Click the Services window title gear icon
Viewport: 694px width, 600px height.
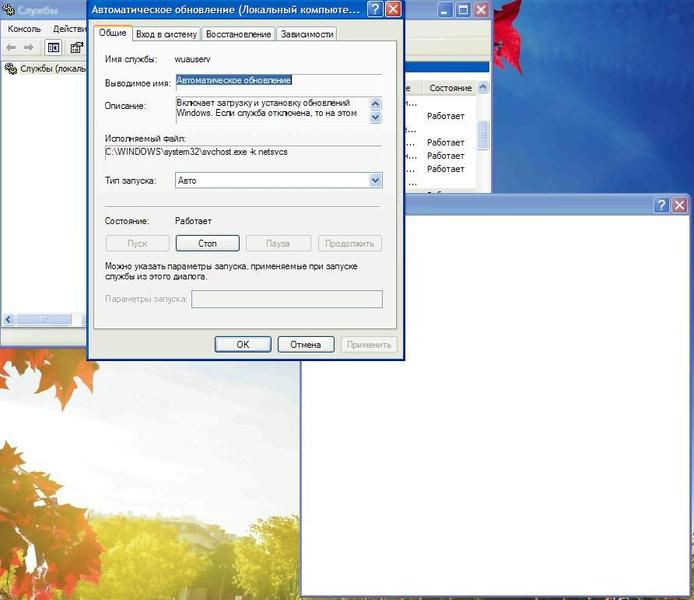point(8,9)
